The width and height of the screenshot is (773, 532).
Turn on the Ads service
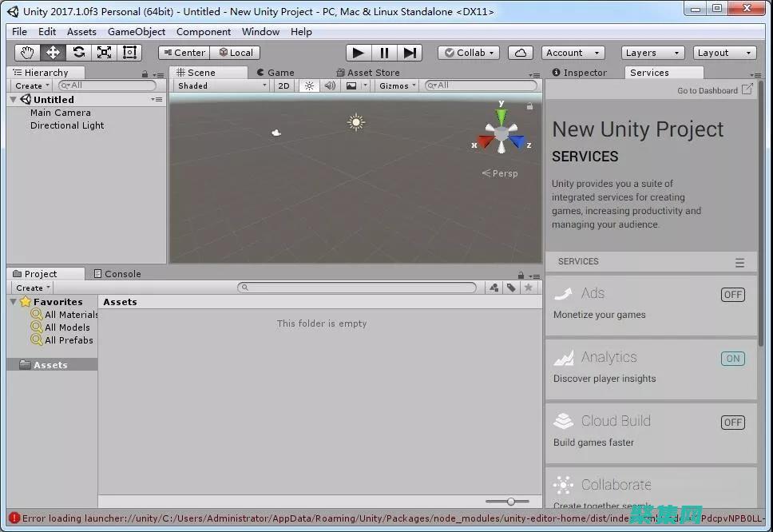(x=732, y=294)
